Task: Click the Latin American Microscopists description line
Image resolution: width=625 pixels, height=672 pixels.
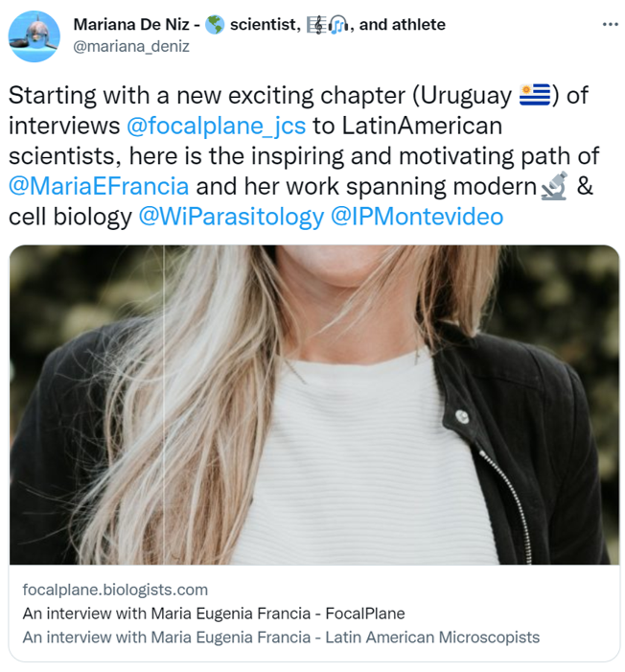Action: 281,637
